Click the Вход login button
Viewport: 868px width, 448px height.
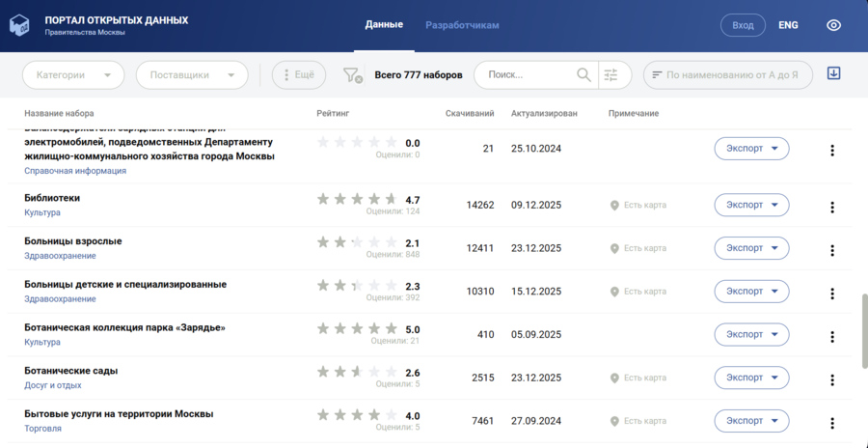click(x=743, y=25)
